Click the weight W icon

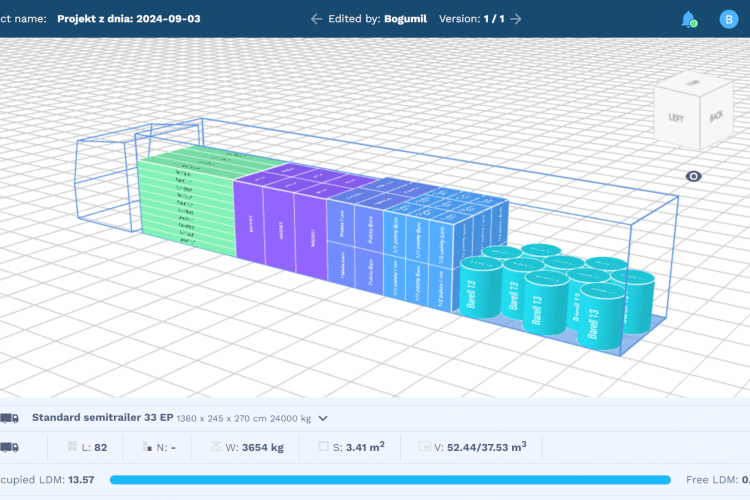(218, 447)
